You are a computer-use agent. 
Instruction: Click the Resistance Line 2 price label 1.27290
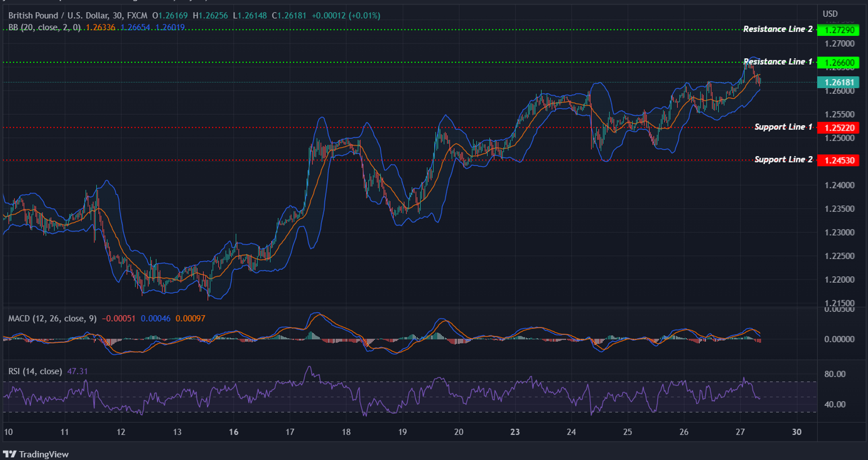coord(838,29)
